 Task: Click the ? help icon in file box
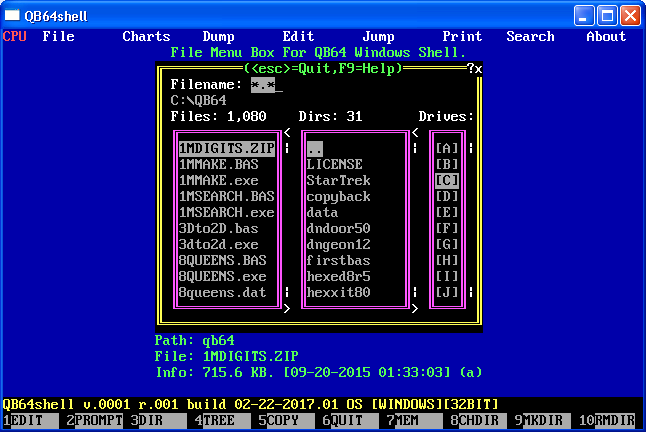[x=469, y=68]
